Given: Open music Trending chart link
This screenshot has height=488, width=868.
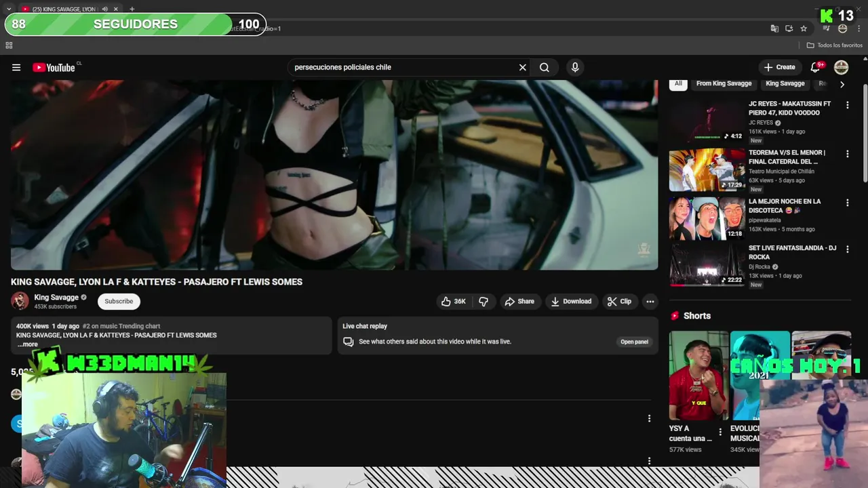Looking at the screenshot, I should point(121,326).
